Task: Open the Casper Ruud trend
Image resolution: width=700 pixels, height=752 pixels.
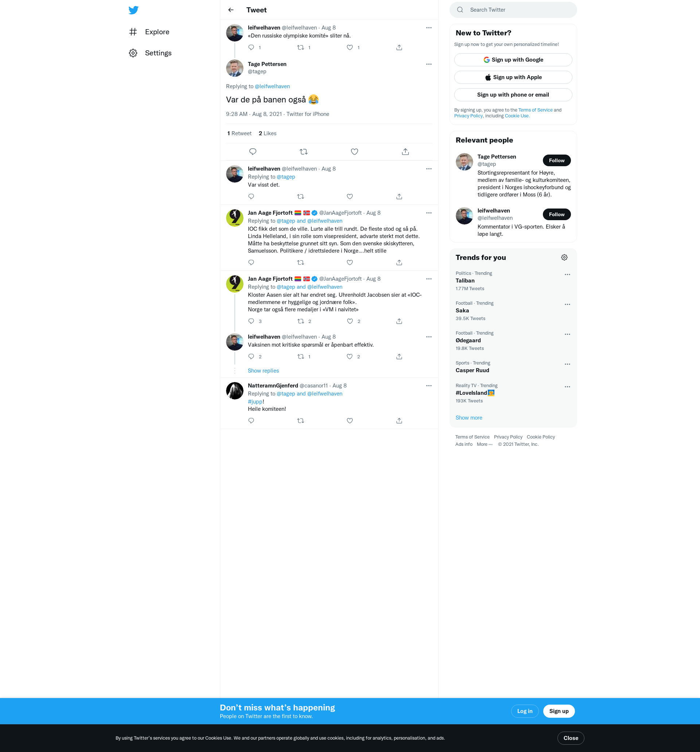Action: 513,367
